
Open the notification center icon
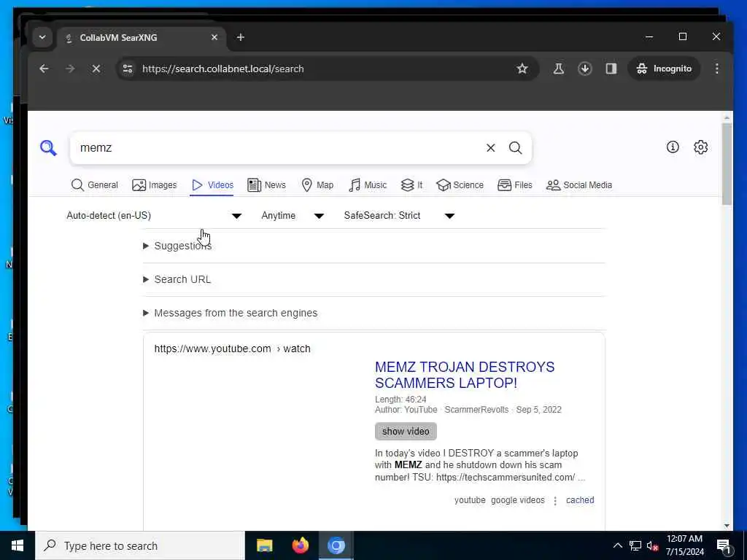[x=723, y=545]
